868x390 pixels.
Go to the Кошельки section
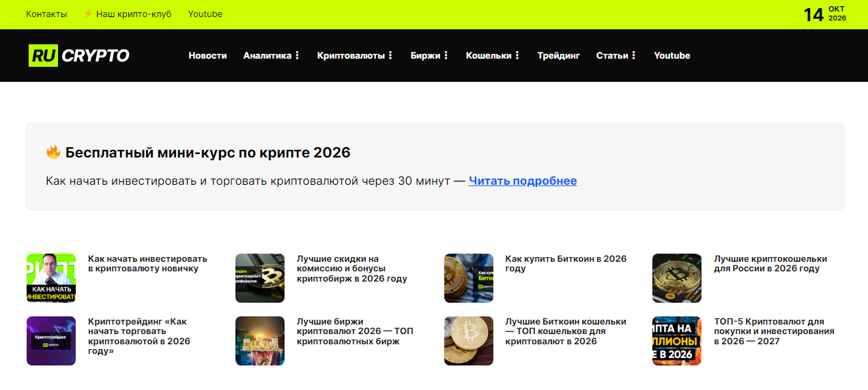tap(489, 55)
